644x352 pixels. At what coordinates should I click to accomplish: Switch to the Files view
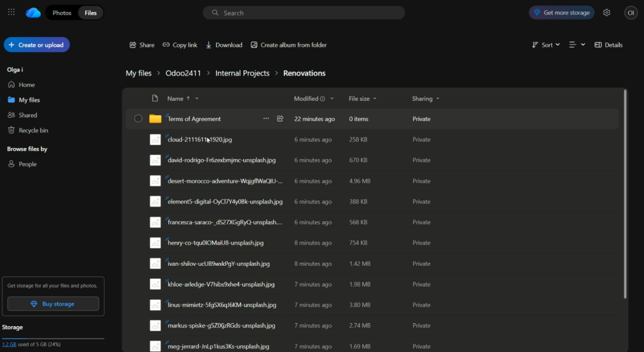point(91,13)
